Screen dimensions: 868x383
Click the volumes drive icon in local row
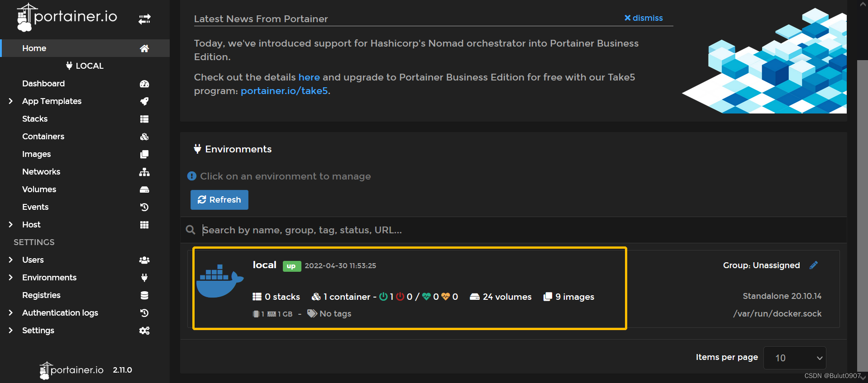tap(475, 297)
